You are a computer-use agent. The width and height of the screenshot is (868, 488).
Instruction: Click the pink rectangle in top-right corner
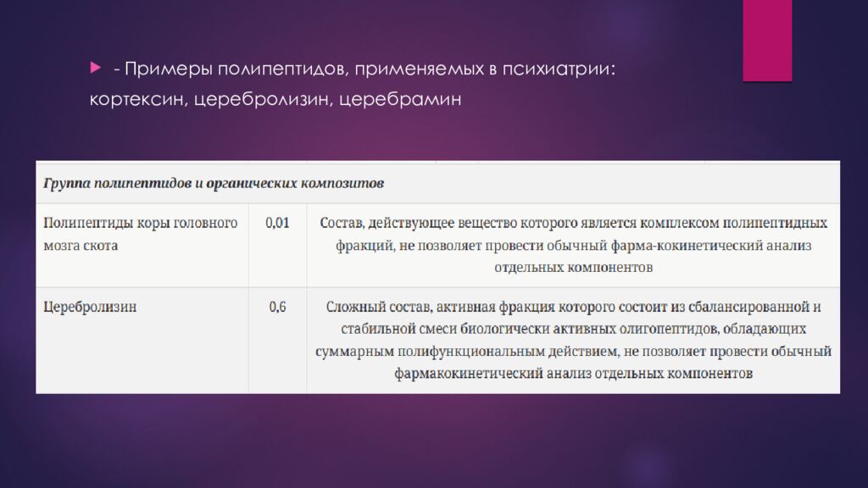766,40
